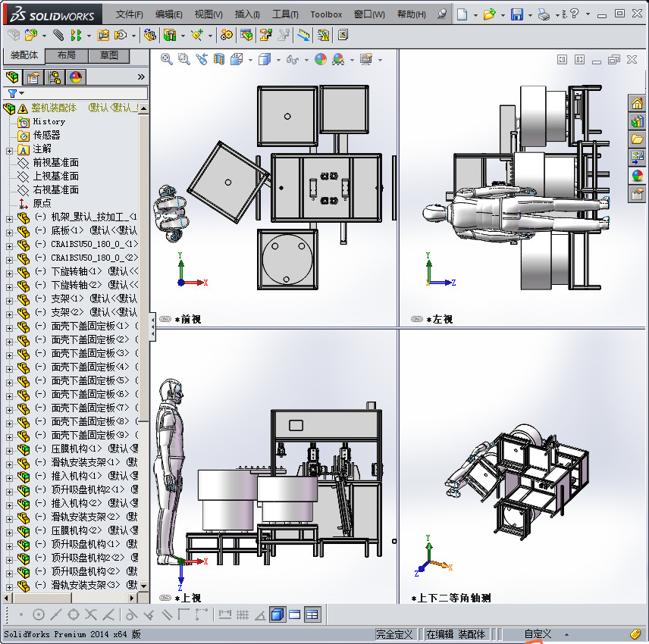Image resolution: width=649 pixels, height=644 pixels.
Task: Expand the manager tabs chevron
Action: pyautogui.click(x=141, y=77)
